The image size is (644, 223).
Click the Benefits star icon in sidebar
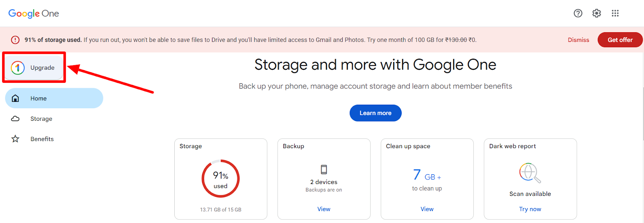15,139
